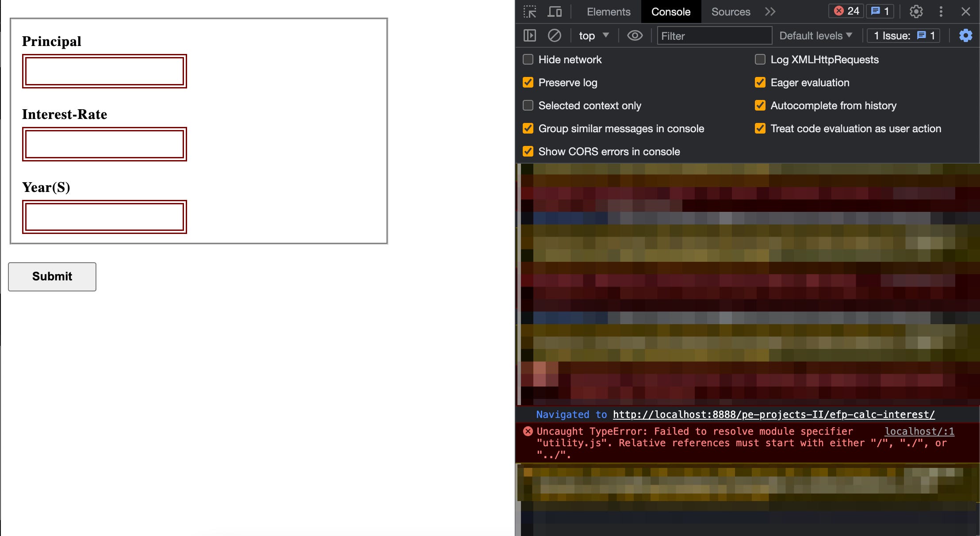980x536 pixels.
Task: Switch to the Sources tab
Action: (731, 11)
